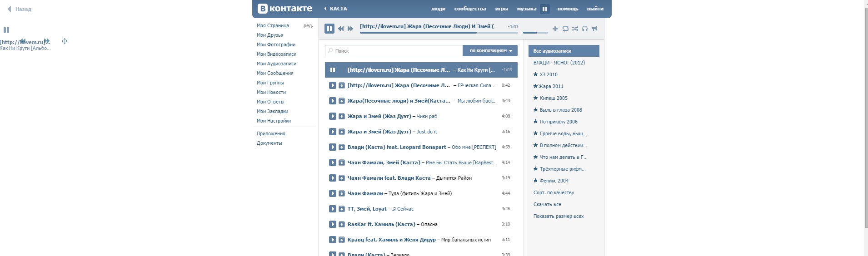Viewport: 868px width, 256px height.
Task: Download Жара и Змей – Just do it
Action: (x=342, y=132)
